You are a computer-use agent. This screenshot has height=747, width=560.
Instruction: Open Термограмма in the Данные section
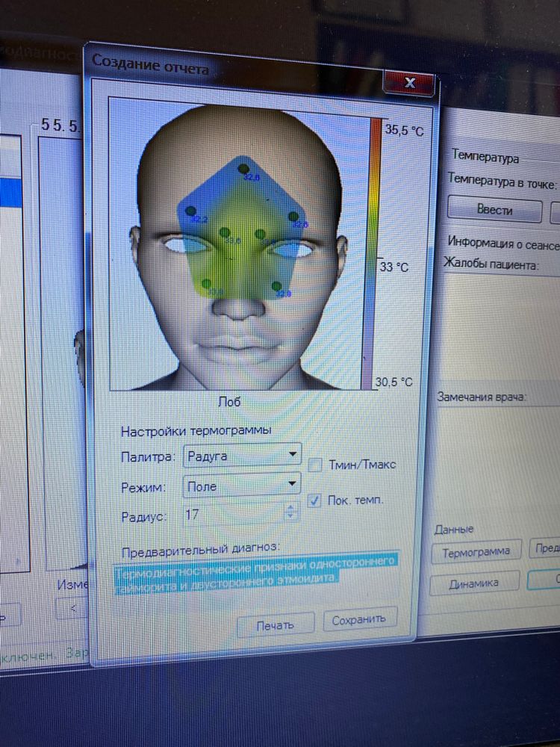point(476,552)
